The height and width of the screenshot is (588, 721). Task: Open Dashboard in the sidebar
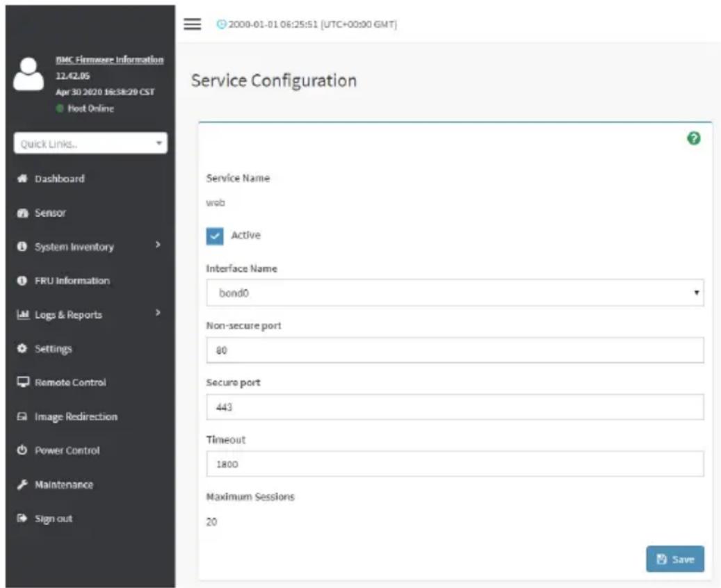click(60, 179)
